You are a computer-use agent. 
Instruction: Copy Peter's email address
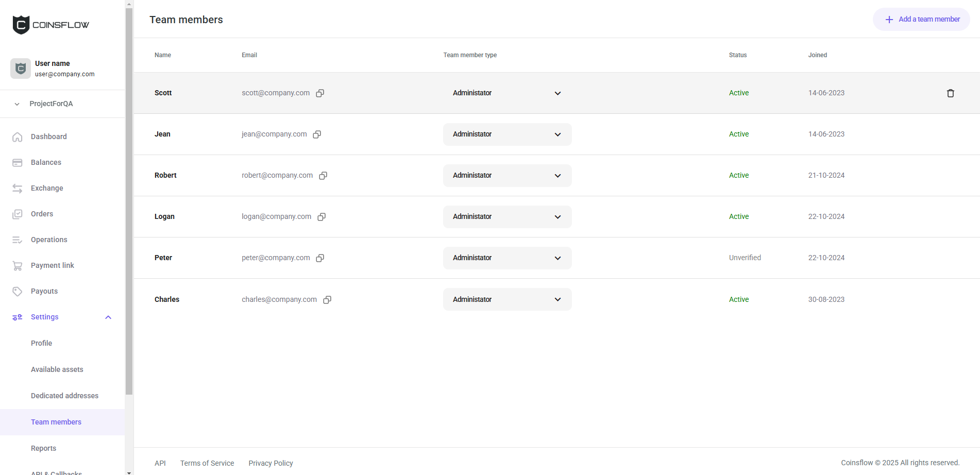[x=320, y=258]
